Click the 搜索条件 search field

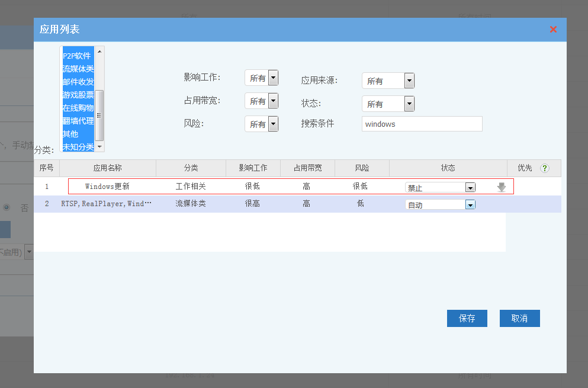[x=422, y=124]
